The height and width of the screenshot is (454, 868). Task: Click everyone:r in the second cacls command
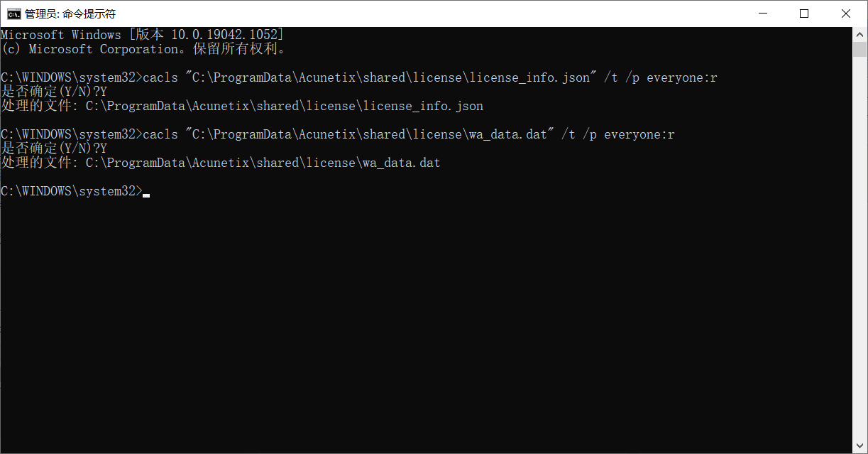point(639,134)
